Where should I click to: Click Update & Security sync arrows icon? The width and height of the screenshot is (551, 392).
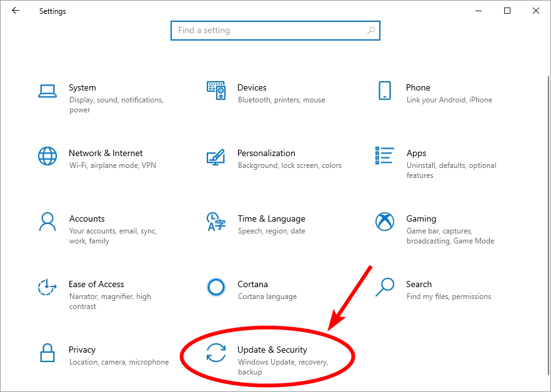[x=216, y=353]
